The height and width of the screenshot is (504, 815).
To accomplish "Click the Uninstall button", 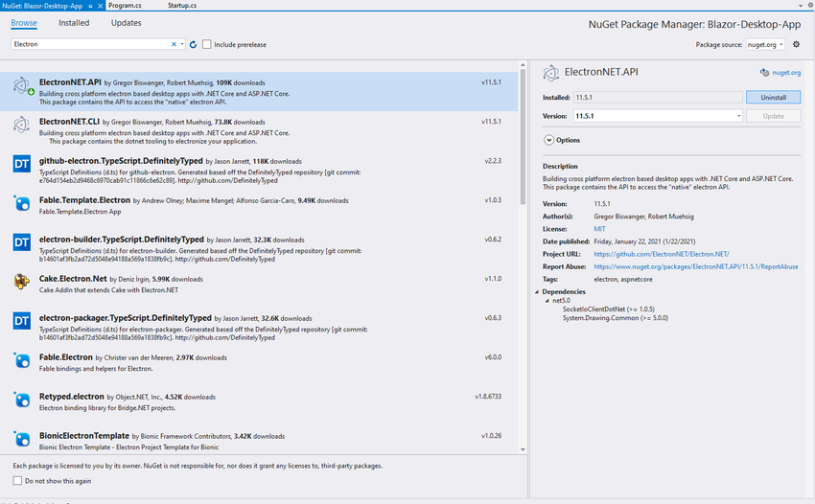I will tap(773, 97).
